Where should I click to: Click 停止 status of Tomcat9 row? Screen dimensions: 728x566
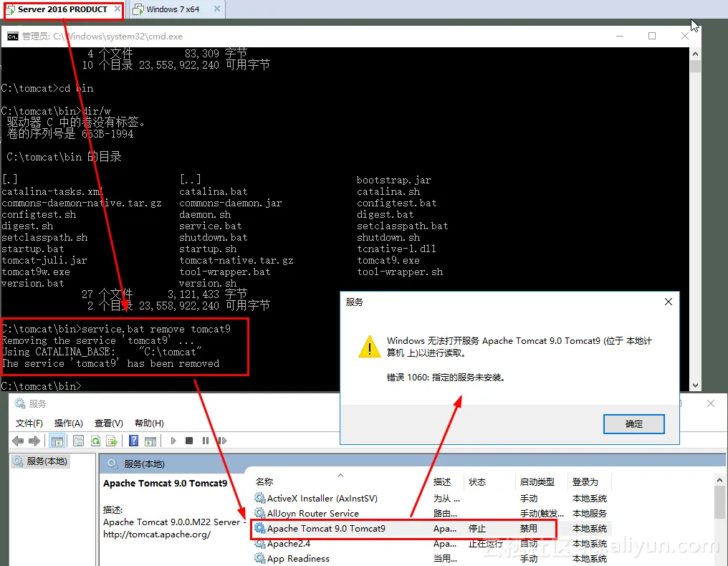point(476,529)
